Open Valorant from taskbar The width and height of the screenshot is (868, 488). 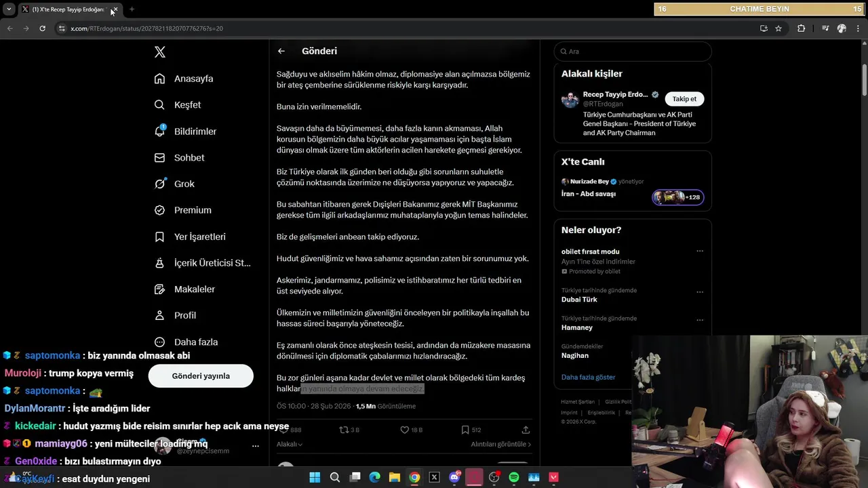[x=553, y=478]
